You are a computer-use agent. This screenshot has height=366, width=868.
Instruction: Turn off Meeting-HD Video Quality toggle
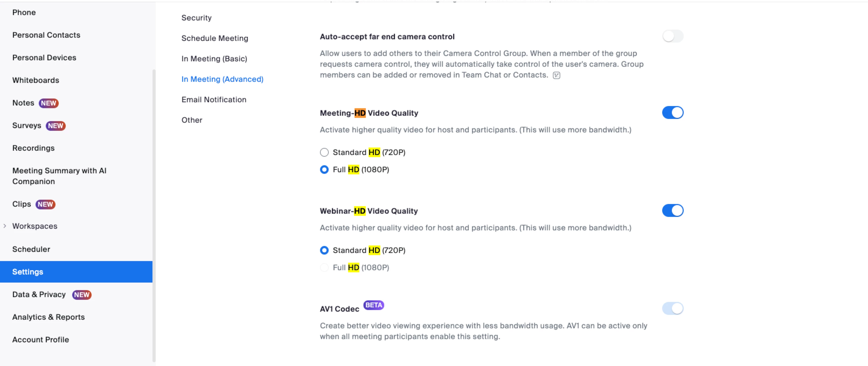click(x=672, y=113)
